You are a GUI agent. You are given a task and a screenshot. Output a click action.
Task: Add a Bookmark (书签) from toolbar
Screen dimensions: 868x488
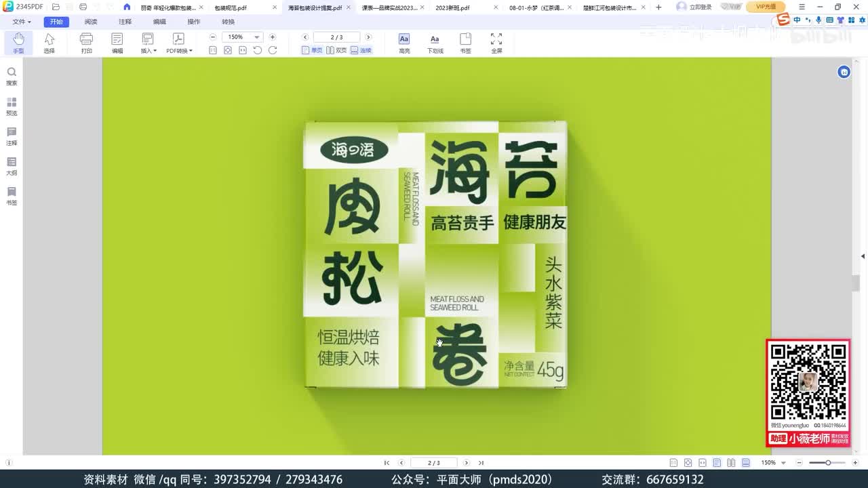click(465, 43)
